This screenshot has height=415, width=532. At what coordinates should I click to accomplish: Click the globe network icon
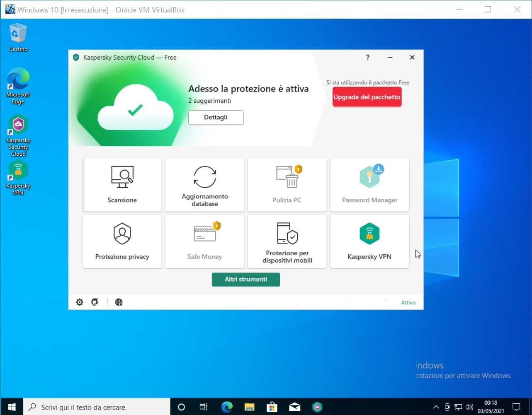pyautogui.click(x=119, y=302)
